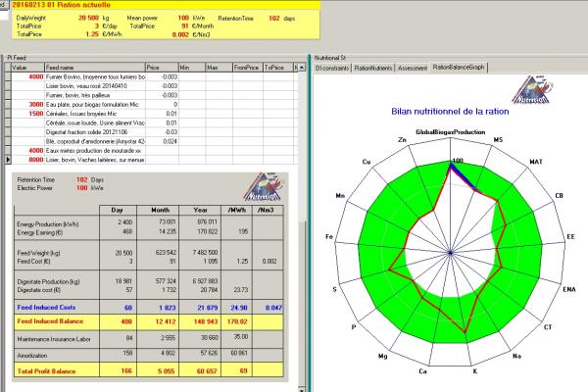Click the ToPrice column header
Image resolution: width=588 pixels, height=392 pixels.
point(277,68)
